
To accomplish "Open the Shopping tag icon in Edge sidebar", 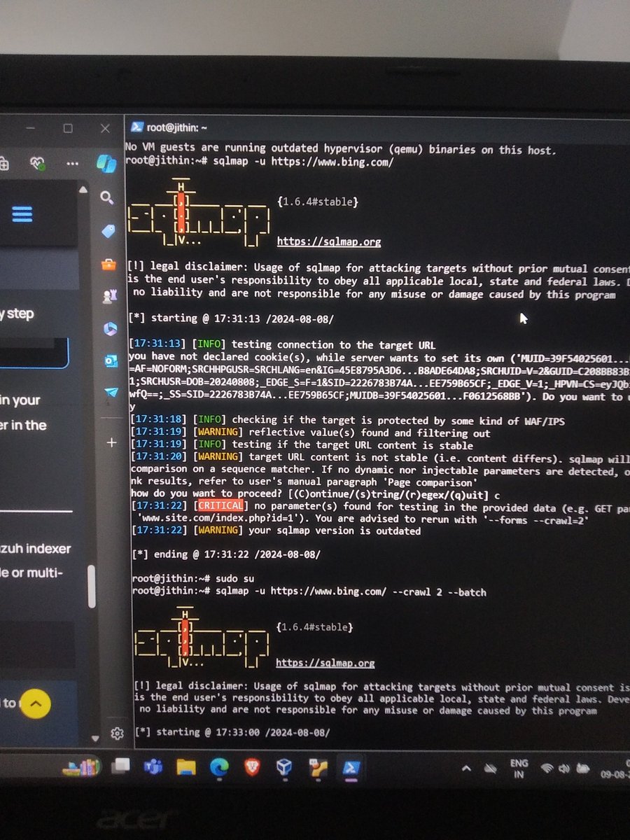I will tap(108, 231).
